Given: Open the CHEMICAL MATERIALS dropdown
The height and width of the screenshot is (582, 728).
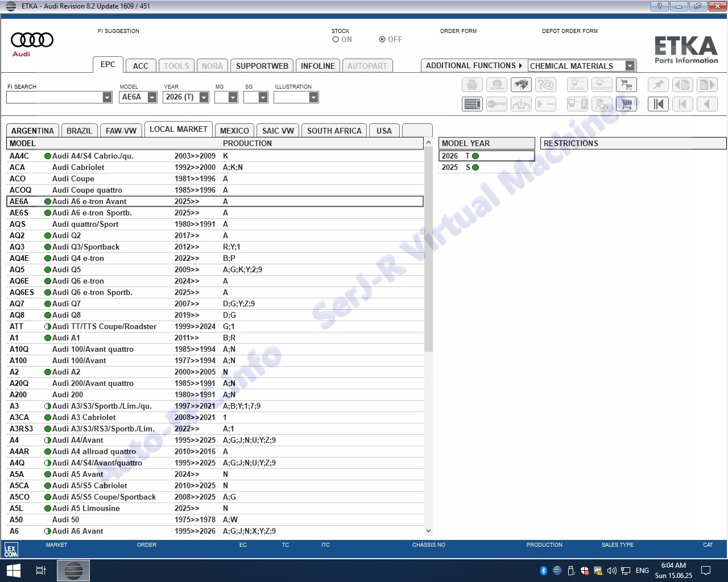Looking at the screenshot, I should pyautogui.click(x=630, y=66).
